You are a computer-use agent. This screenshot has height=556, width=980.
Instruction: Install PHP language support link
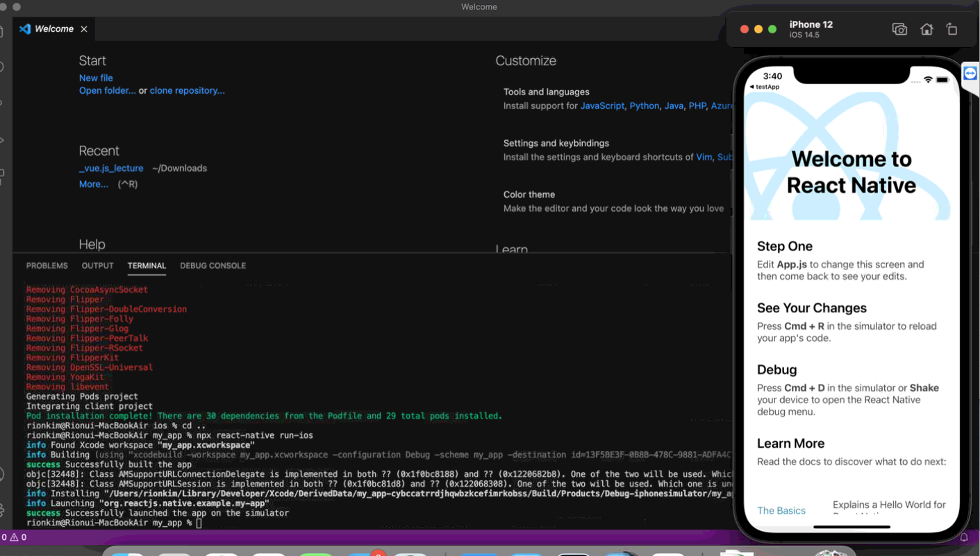click(697, 106)
